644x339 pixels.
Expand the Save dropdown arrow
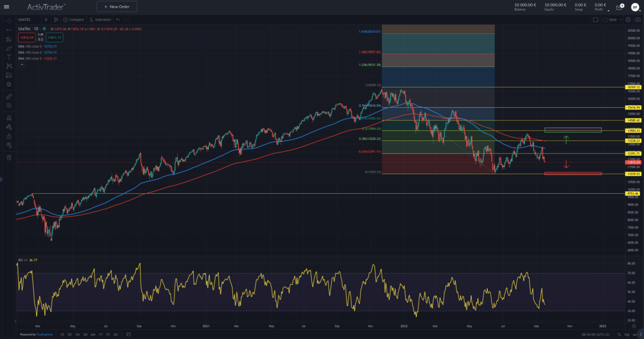621,20
